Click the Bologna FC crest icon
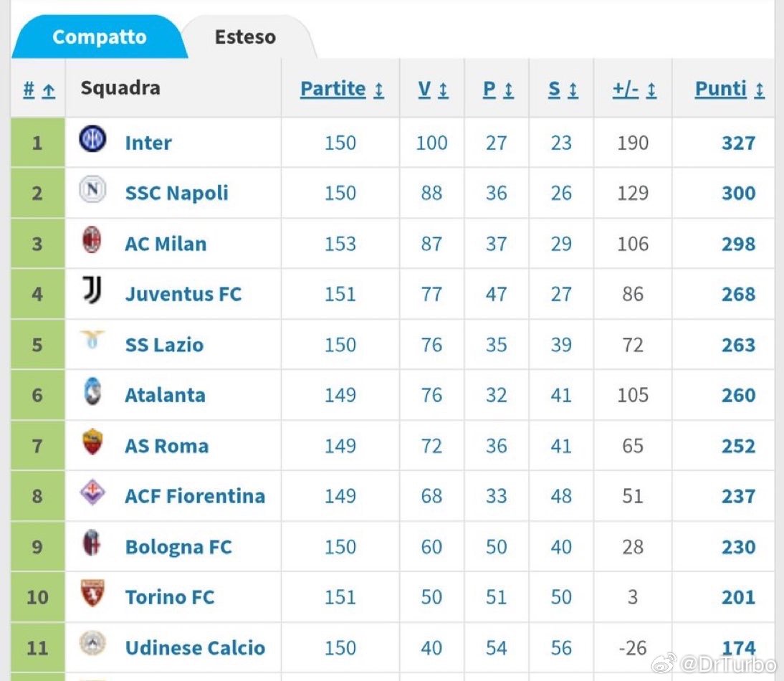 coord(92,543)
